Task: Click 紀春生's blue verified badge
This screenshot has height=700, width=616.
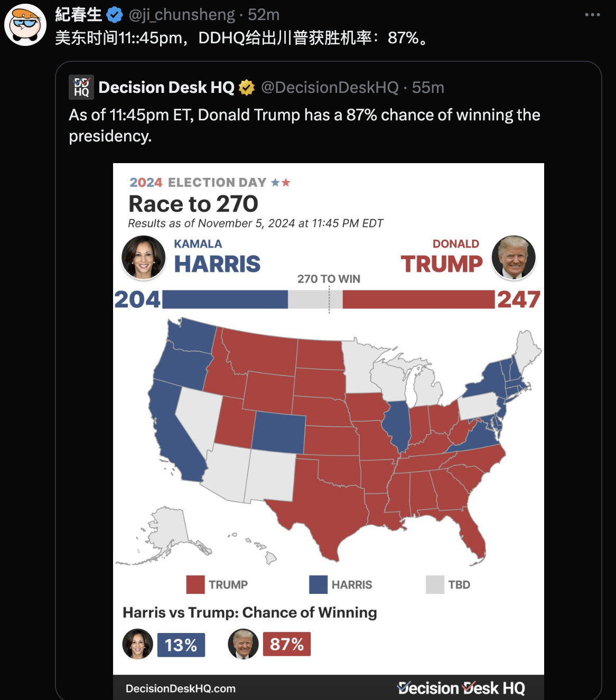Action: [x=115, y=15]
